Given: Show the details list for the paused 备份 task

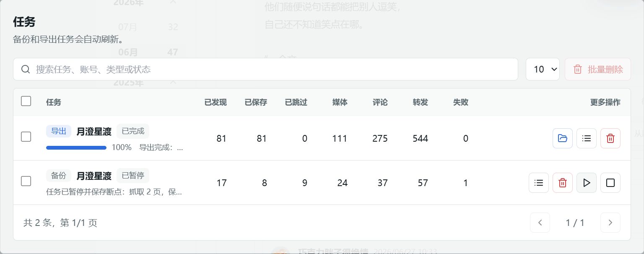Looking at the screenshot, I should pyautogui.click(x=539, y=183).
